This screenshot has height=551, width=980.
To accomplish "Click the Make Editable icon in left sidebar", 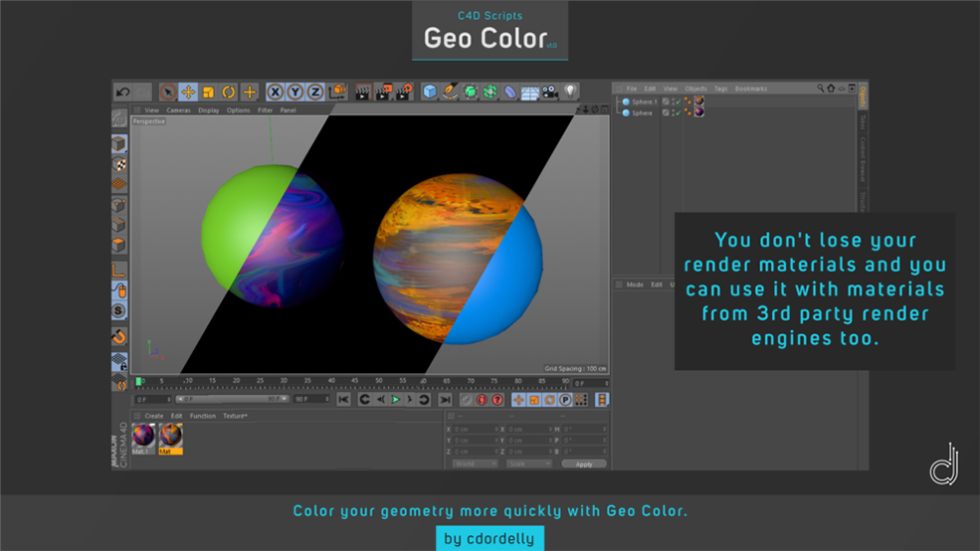I will 119,118.
